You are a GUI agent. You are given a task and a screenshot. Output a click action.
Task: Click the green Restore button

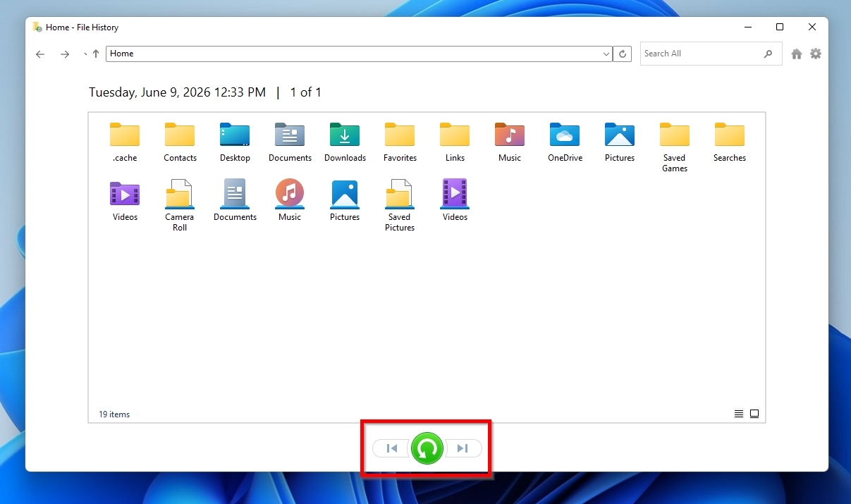427,448
